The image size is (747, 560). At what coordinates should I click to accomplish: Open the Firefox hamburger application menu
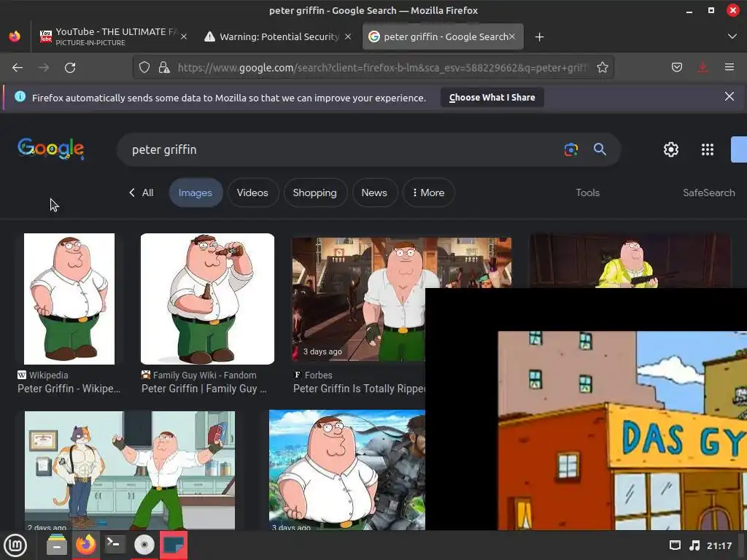[x=729, y=68]
